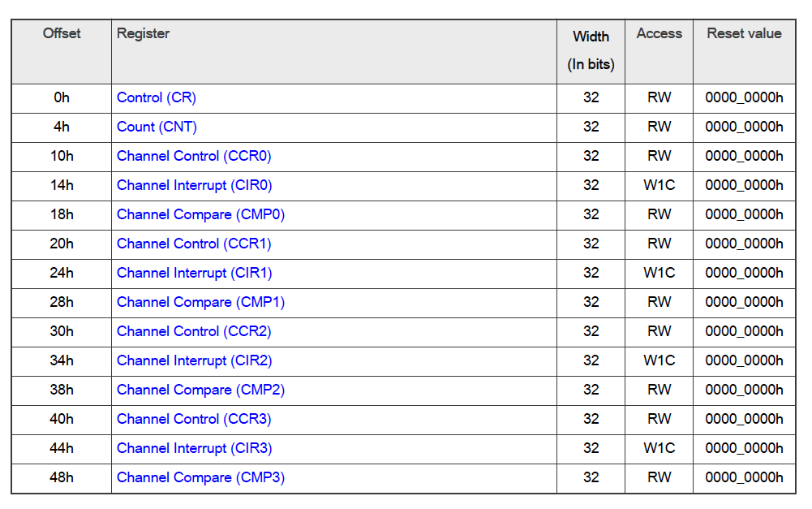Select Channel Interrupt (CIR3) link
This screenshot has height=509, width=812.
point(194,448)
